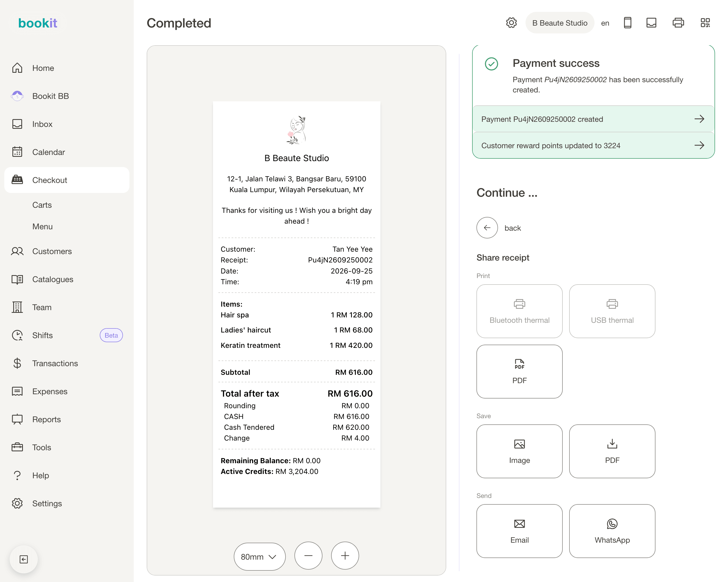Viewport: 728px width, 582px height.
Task: Open Help in sidebar
Action: click(67, 475)
